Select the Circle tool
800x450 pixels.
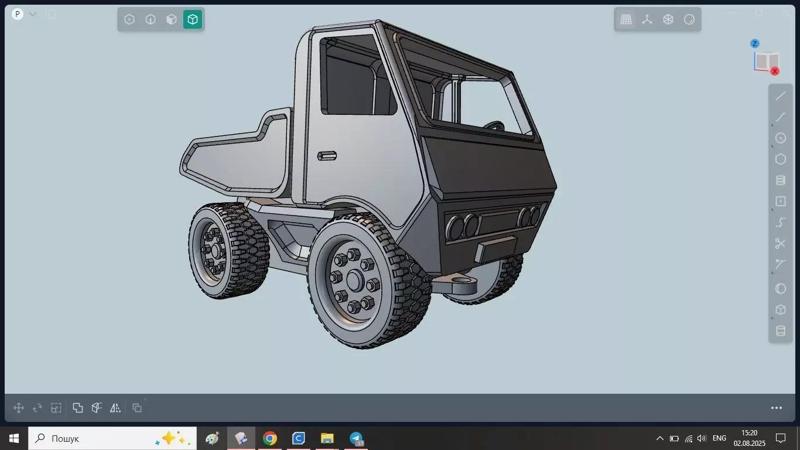tap(781, 138)
